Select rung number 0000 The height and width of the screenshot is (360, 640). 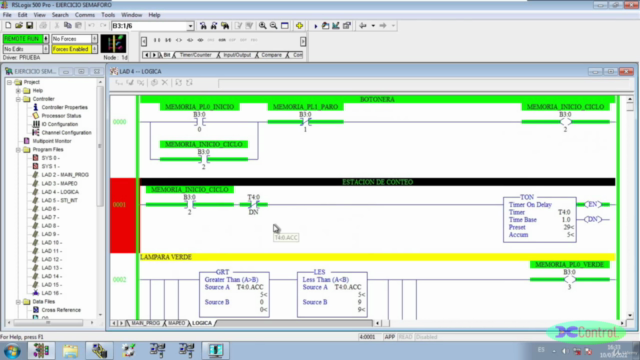pyautogui.click(x=120, y=122)
